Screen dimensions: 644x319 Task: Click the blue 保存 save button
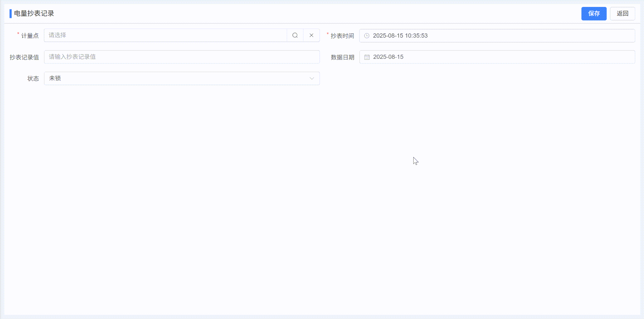tap(594, 14)
